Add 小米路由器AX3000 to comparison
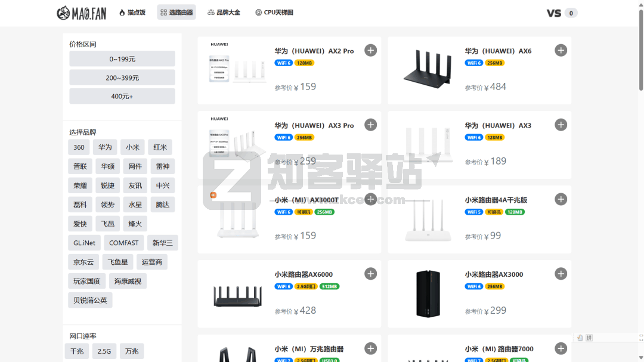The image size is (644, 362). pos(561,274)
